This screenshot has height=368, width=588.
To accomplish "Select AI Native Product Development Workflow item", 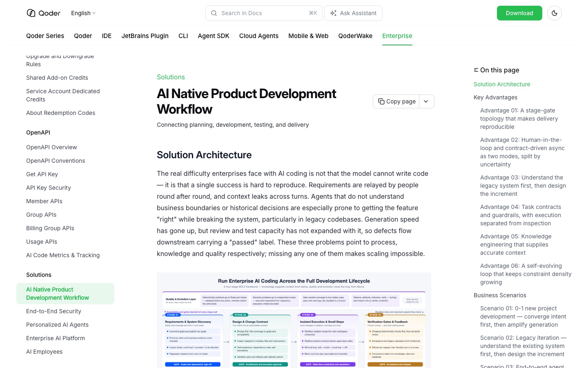I will click(65, 294).
